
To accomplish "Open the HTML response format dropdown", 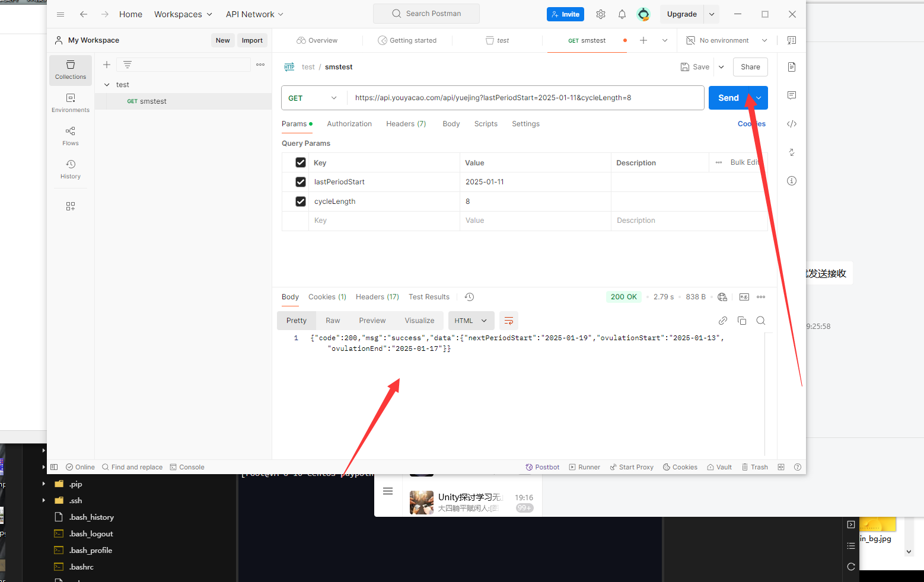I will pos(471,321).
